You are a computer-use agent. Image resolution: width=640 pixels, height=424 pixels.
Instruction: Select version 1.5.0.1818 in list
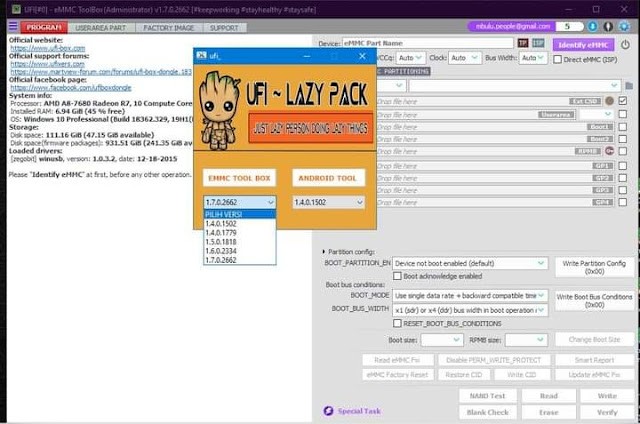pos(240,242)
